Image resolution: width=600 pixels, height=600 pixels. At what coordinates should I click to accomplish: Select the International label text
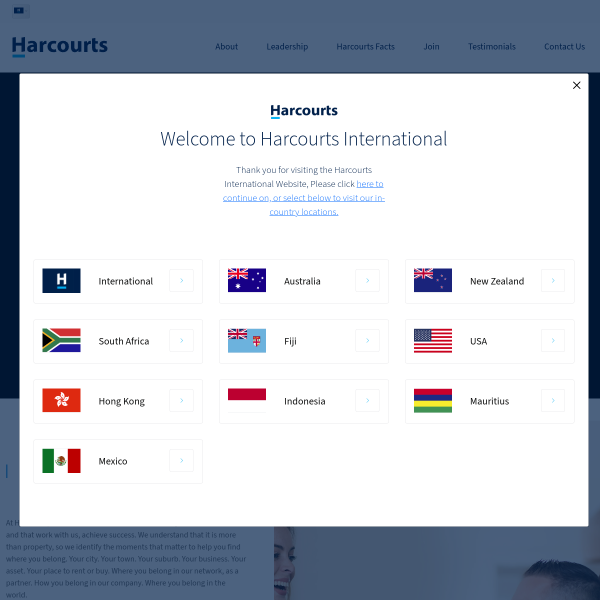(x=126, y=281)
